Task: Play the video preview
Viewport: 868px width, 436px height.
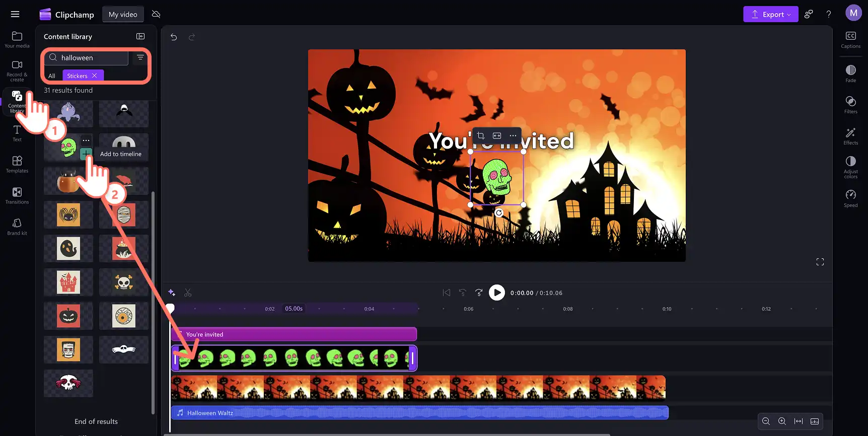Action: tap(497, 293)
